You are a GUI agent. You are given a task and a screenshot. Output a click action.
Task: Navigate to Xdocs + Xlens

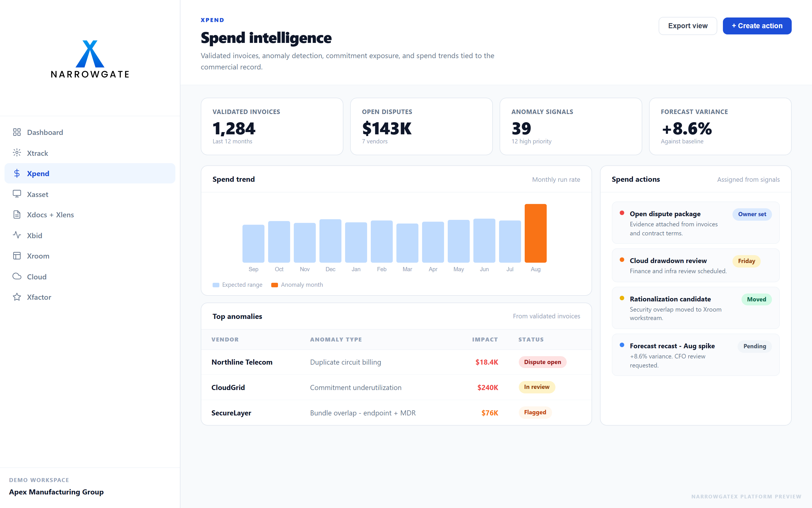click(x=90, y=215)
